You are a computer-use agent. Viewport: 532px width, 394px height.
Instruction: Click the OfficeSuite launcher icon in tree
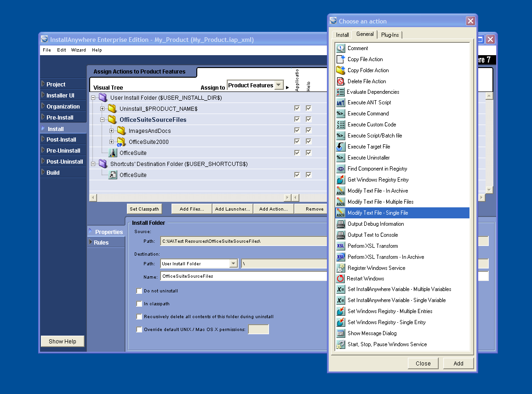[x=113, y=153]
